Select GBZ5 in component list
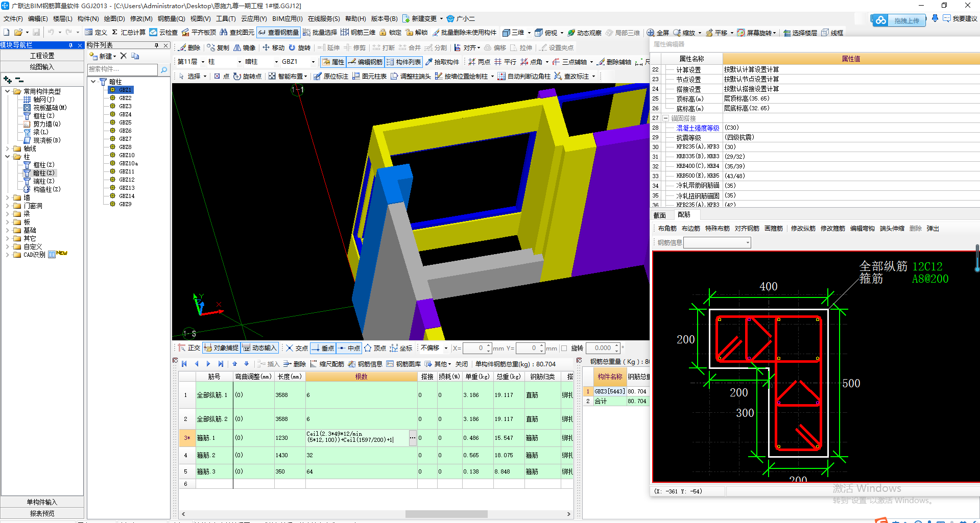This screenshot has width=980, height=523. [125, 122]
